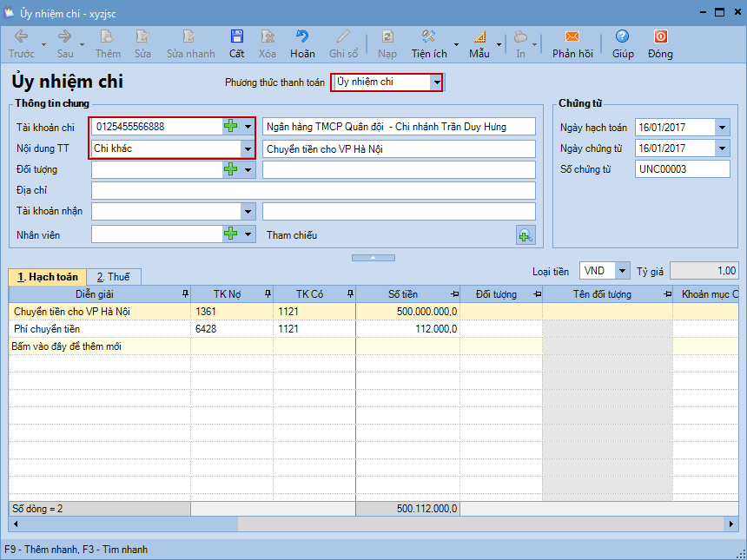Screen dimensions: 747x560
Task: Pin the TK Nợ column header
Action: pos(267,294)
